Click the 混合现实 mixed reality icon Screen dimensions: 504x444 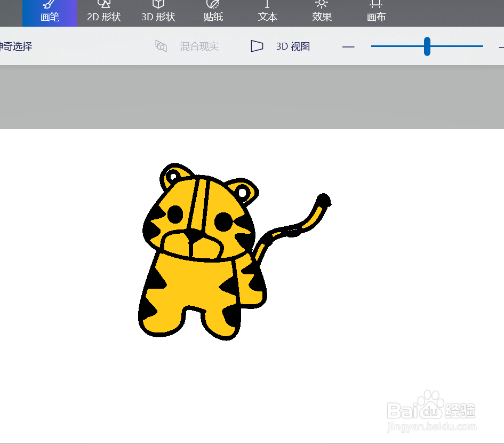click(161, 46)
